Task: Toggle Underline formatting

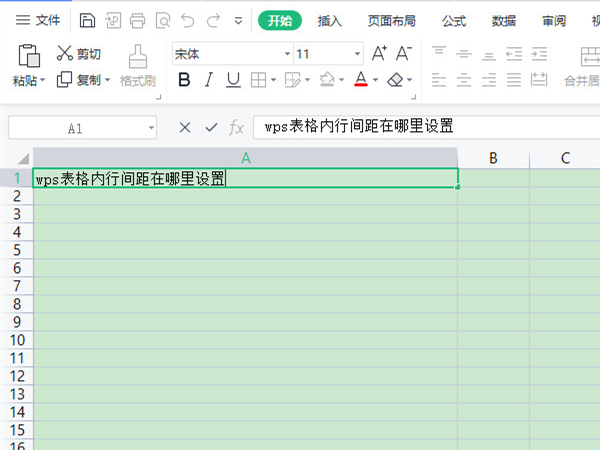Action: [x=233, y=80]
